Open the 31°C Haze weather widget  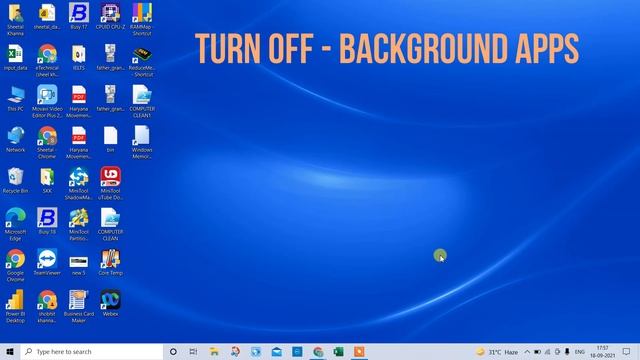point(497,352)
